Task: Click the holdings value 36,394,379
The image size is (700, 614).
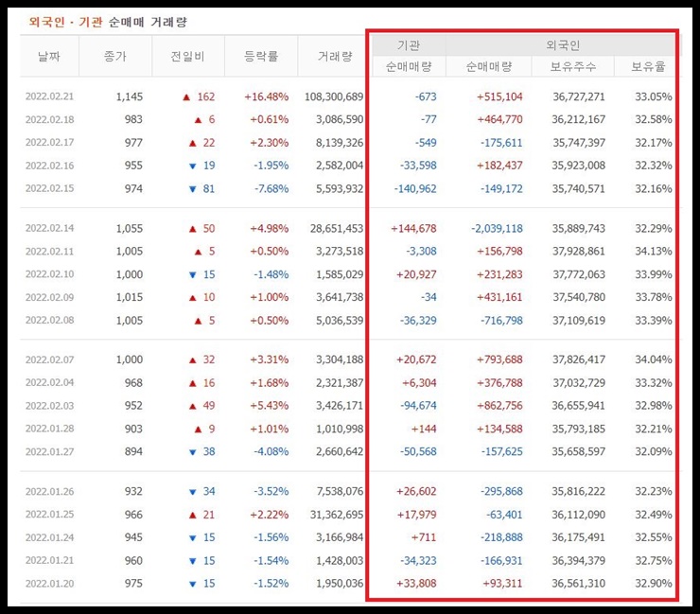Action: [x=579, y=561]
